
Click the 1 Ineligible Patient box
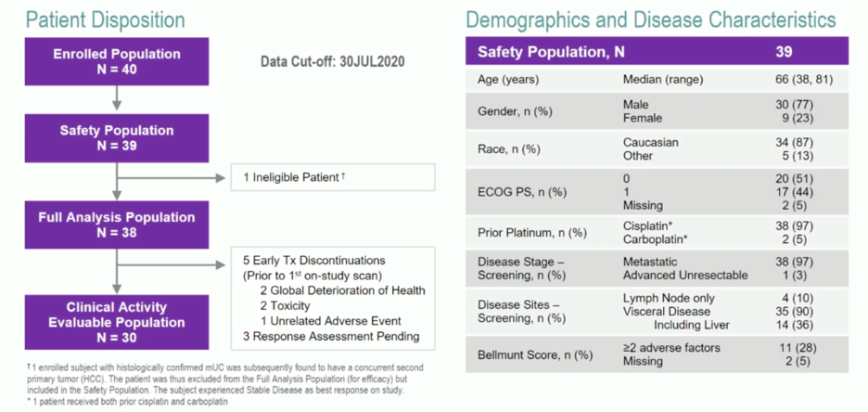(x=333, y=177)
